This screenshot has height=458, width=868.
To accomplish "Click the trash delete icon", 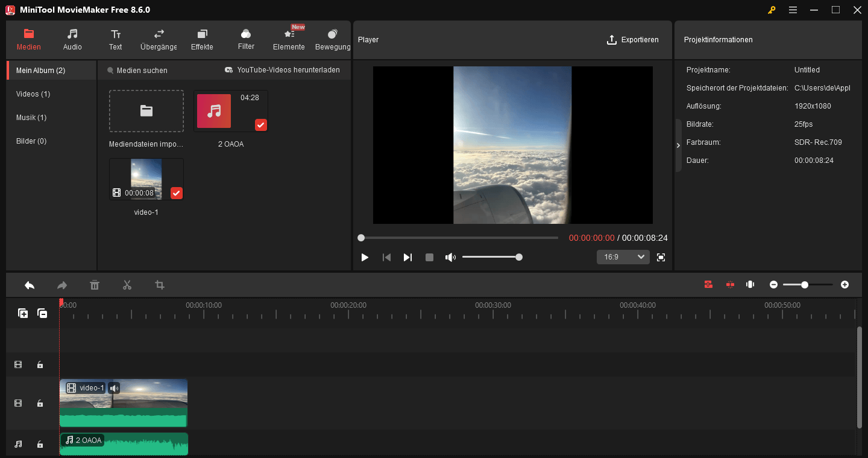I will pos(95,284).
